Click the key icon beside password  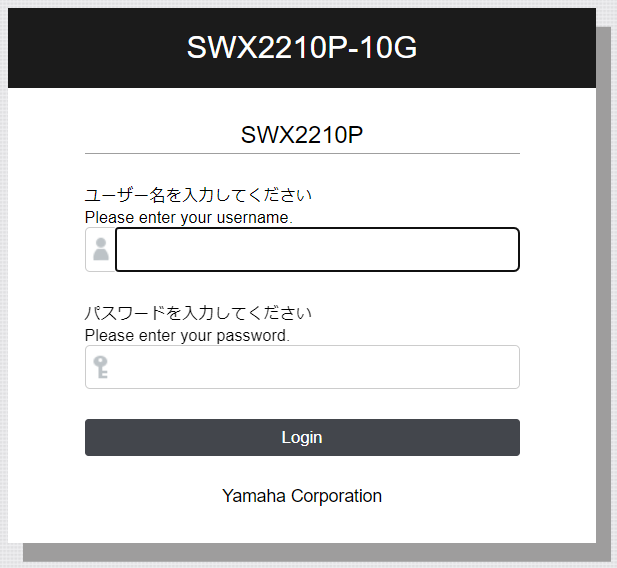101,367
